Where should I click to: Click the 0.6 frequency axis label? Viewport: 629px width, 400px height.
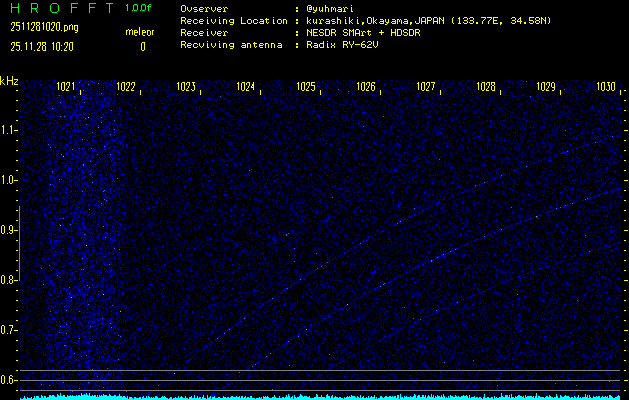pos(9,380)
